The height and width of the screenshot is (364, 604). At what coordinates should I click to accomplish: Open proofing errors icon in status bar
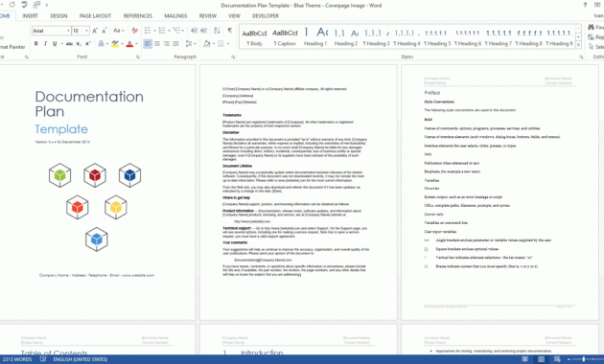[43, 359]
